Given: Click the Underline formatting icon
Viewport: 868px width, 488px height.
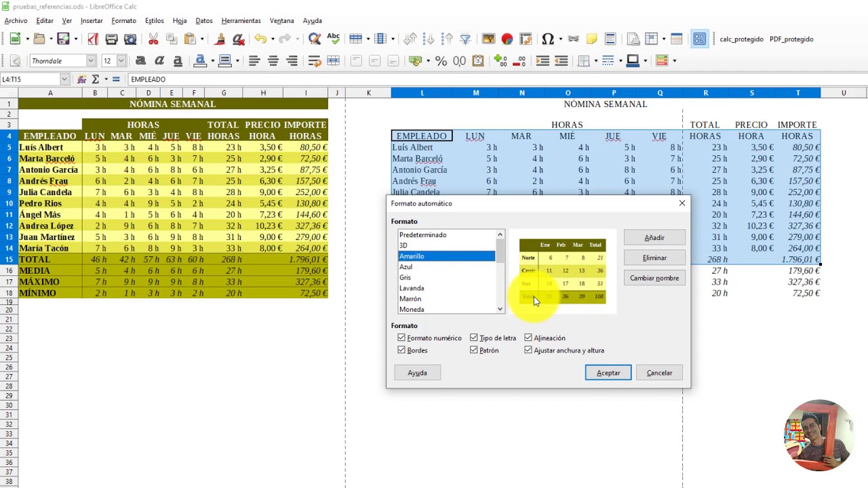Looking at the screenshot, I should coord(178,61).
